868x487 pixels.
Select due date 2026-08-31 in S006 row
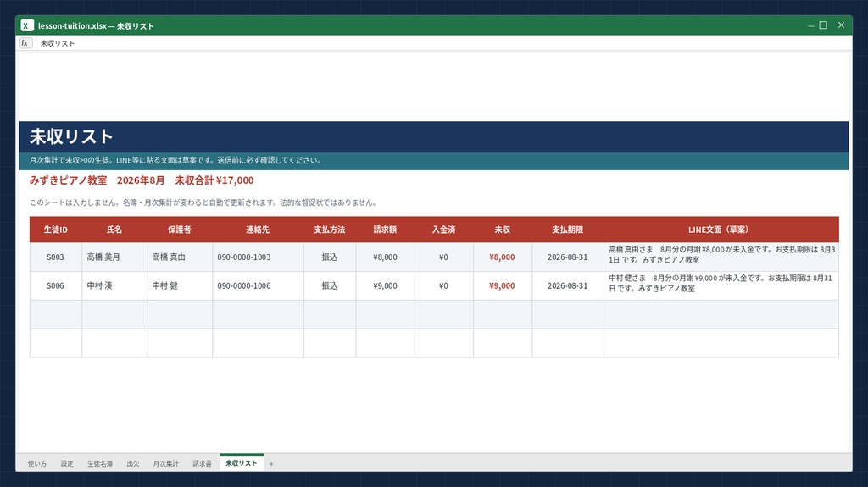tap(567, 285)
